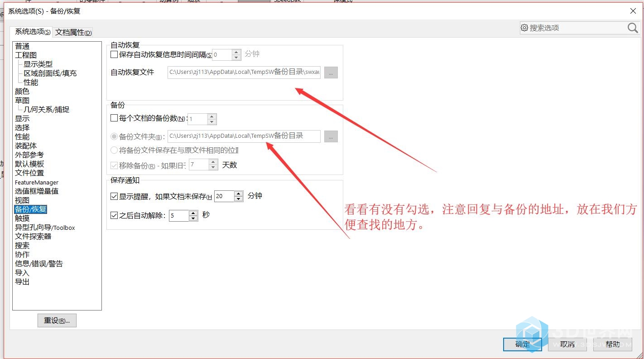Viewport: 644px width, 359px height.
Task: Select 备份文件夹 radio button
Action: click(114, 136)
